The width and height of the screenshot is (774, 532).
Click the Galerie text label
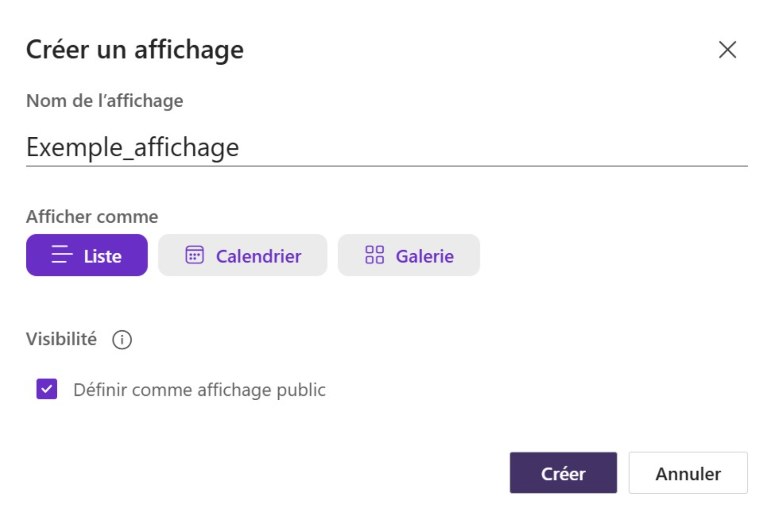click(424, 256)
